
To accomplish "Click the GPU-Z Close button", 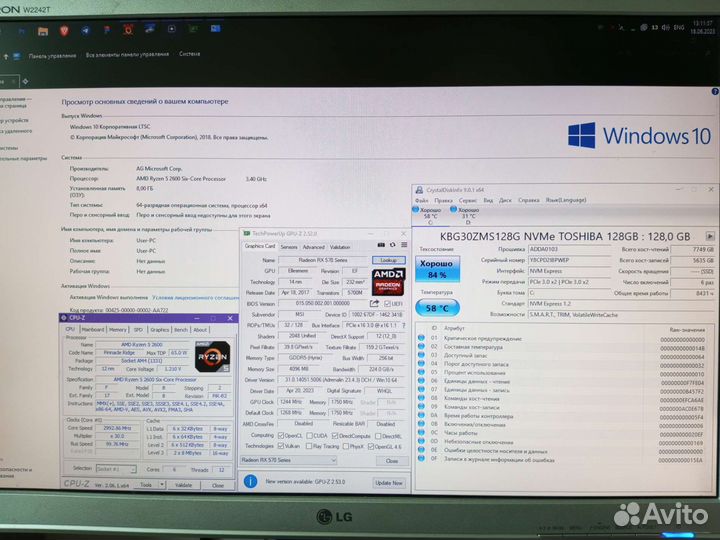I will tap(392, 461).
